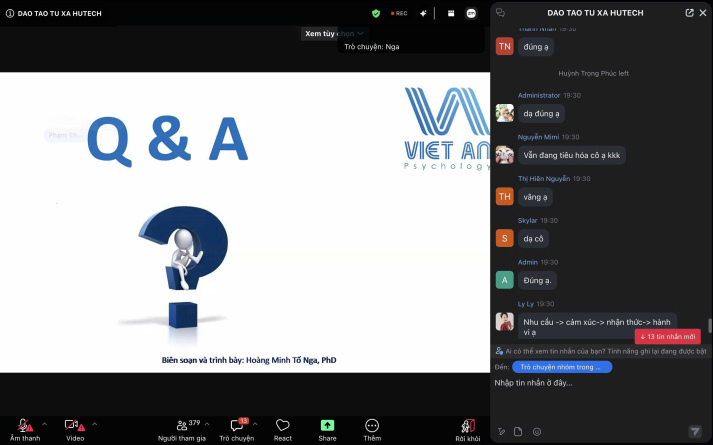Click the sender name Skylar
Image resolution: width=713 pixels, height=445 pixels.
pyautogui.click(x=527, y=220)
